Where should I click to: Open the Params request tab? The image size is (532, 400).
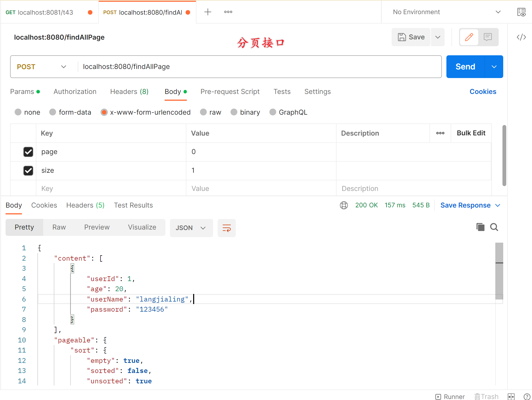[25, 92]
